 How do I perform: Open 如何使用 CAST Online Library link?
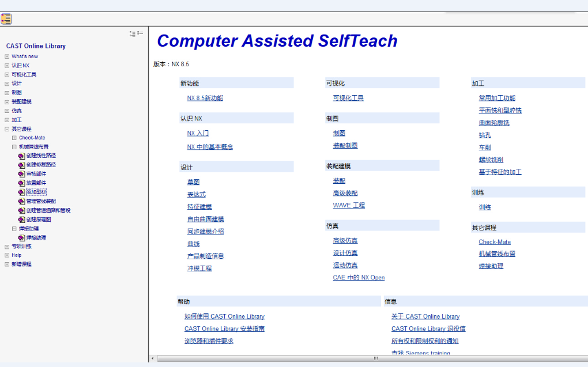coord(224,317)
